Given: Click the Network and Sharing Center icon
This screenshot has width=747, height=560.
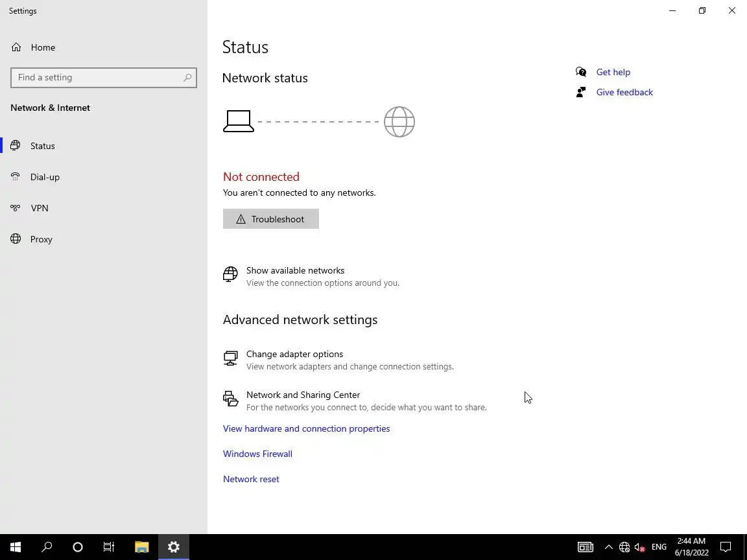Looking at the screenshot, I should 231,399.
